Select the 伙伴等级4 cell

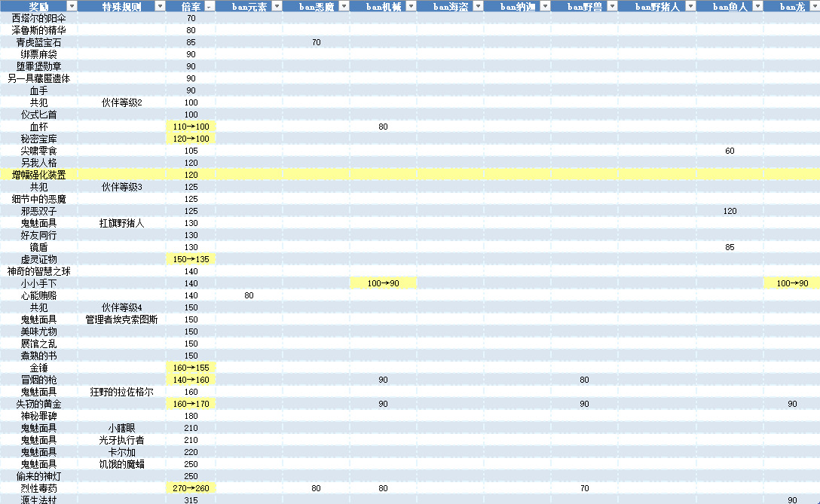point(122,307)
